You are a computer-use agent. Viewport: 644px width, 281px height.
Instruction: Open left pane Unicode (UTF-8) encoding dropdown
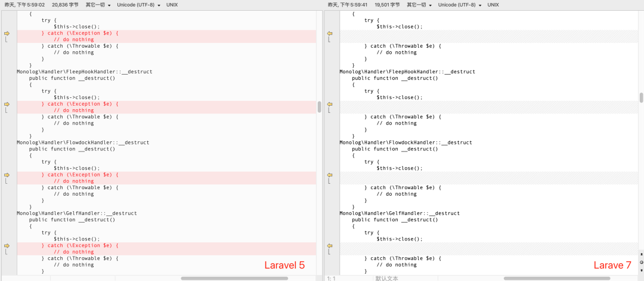point(138,5)
